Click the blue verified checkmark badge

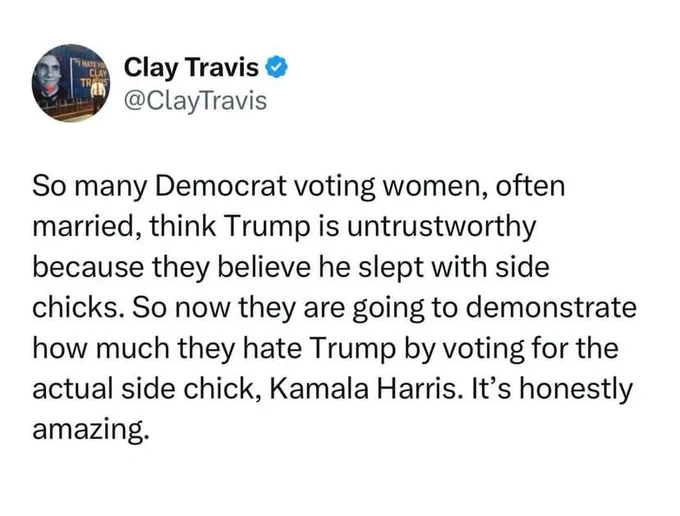click(x=276, y=68)
